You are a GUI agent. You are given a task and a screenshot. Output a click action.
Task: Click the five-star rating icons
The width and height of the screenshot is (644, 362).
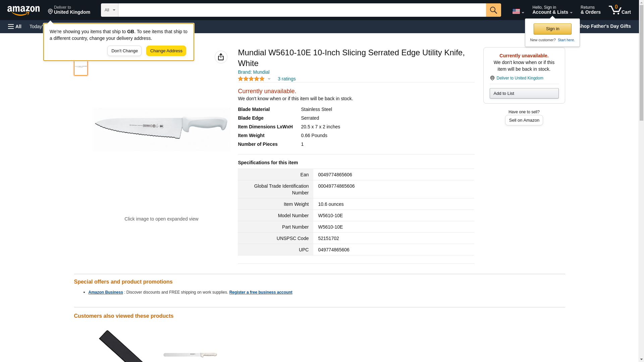click(x=251, y=79)
